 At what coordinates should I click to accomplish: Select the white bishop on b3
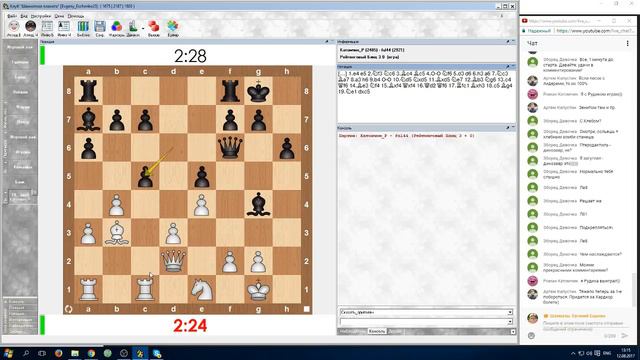point(117,233)
